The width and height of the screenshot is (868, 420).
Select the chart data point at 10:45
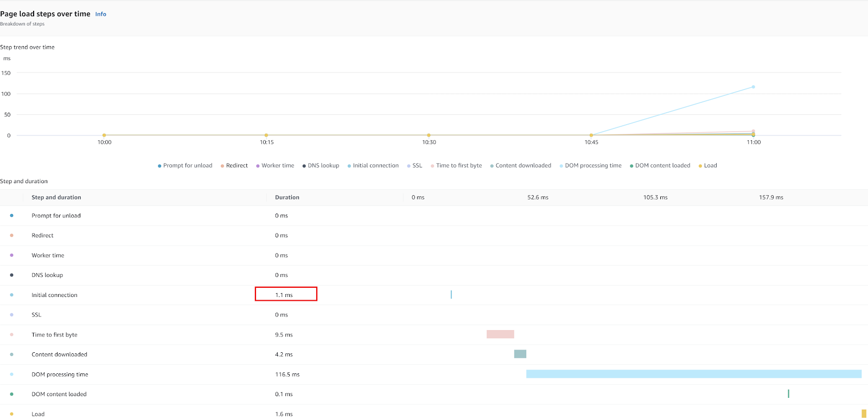[x=591, y=135]
